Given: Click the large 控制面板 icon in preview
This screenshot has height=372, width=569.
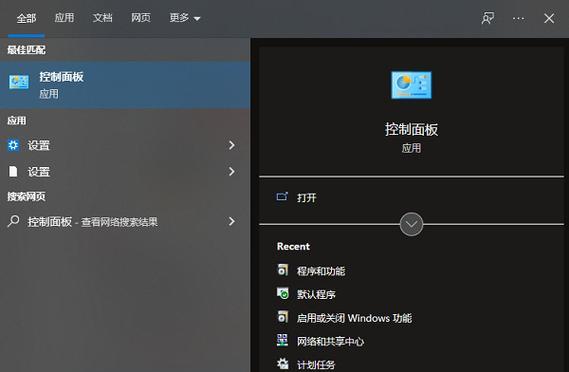Looking at the screenshot, I should pos(412,85).
